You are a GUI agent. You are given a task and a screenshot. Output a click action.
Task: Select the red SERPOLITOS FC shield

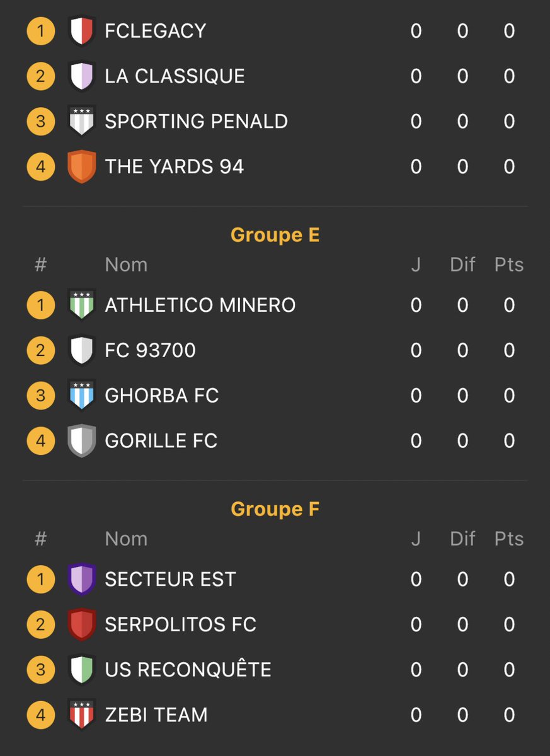coord(81,624)
